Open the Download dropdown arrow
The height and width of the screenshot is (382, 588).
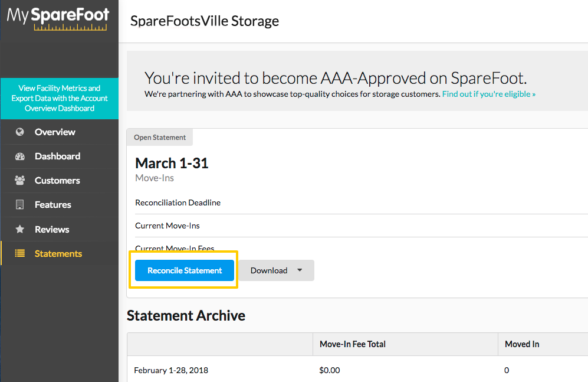click(300, 270)
